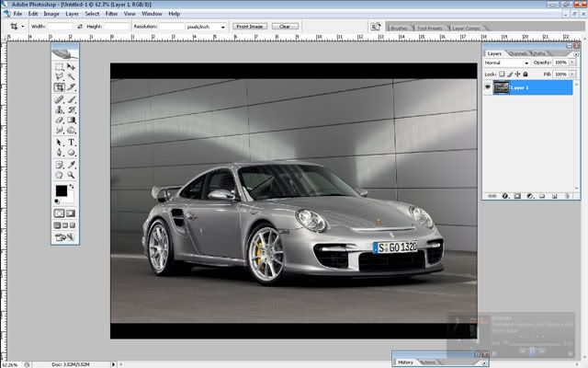Select the Zoom tool
Image resolution: width=588 pixels, height=368 pixels.
(71, 175)
